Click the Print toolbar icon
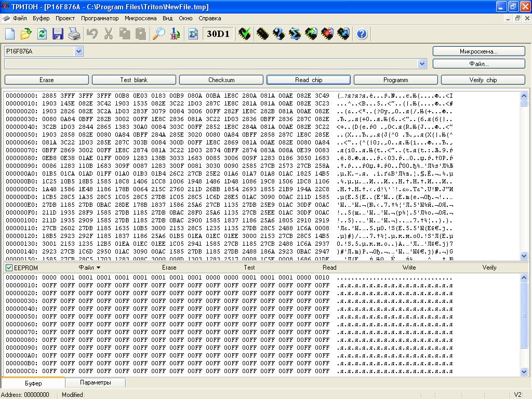532x399 pixels. tap(74, 34)
